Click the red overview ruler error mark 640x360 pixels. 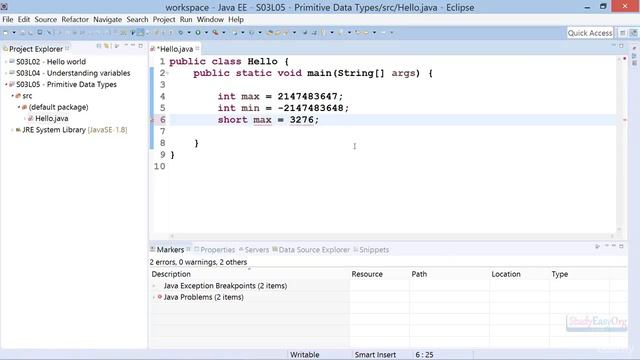624,120
